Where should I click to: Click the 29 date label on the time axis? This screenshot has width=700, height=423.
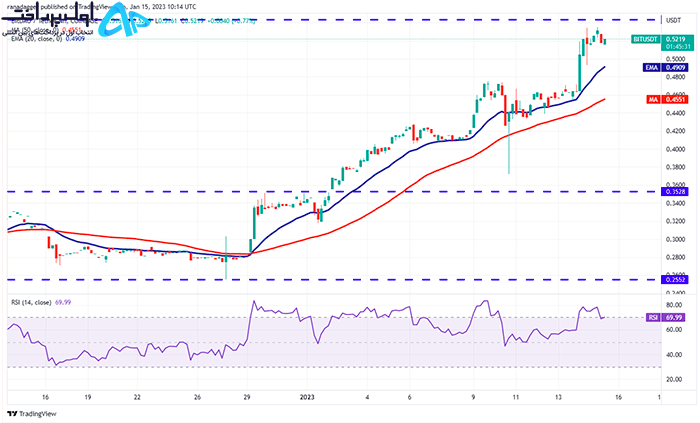[247, 397]
